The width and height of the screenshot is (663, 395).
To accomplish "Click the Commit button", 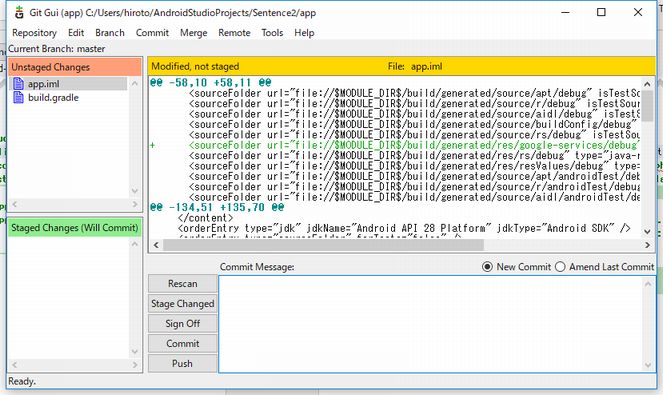I will coord(183,343).
